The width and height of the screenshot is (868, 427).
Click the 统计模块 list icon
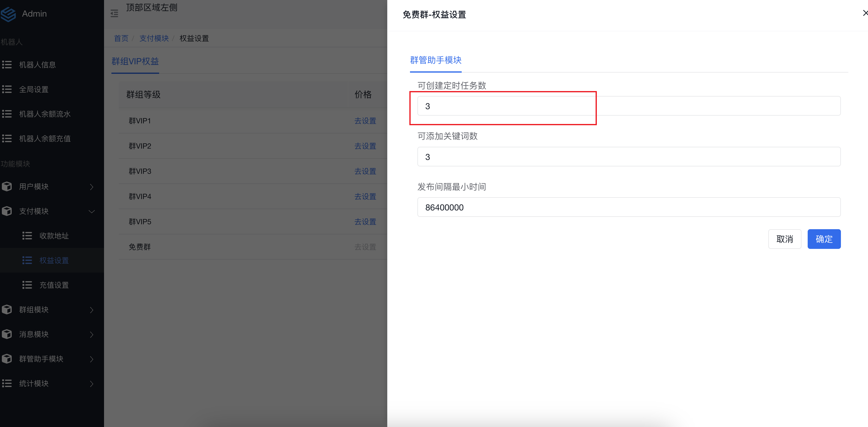7,383
